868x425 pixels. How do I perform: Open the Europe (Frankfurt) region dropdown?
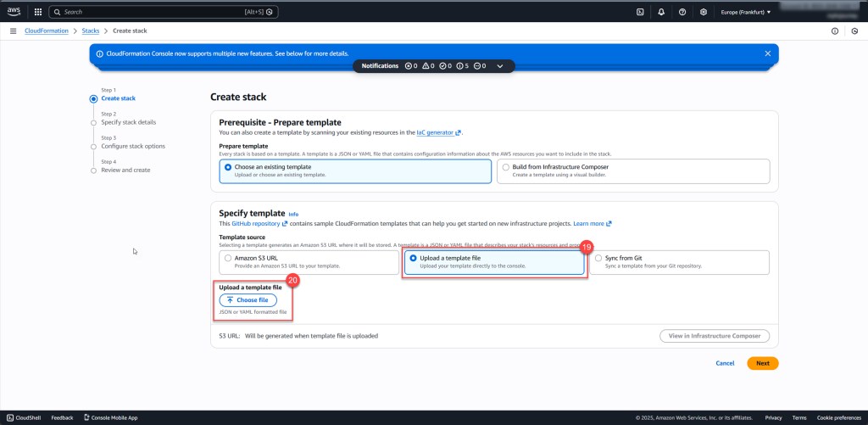[x=745, y=12]
